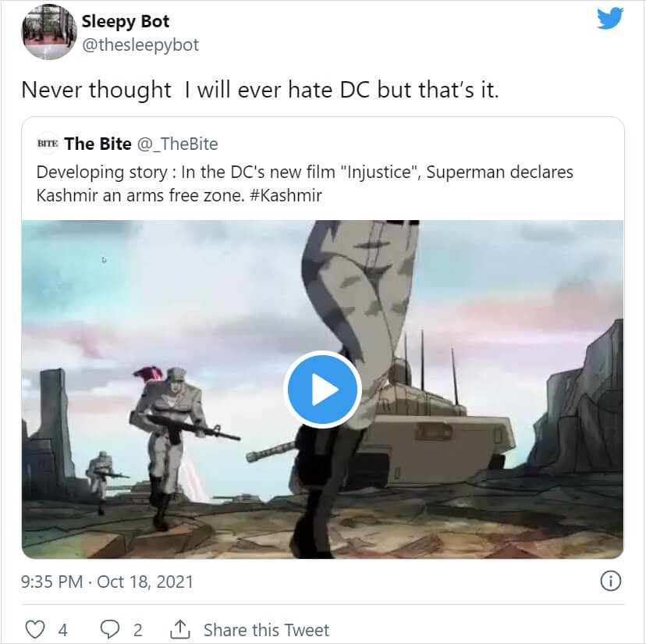Click the Share this Tweet label
The image size is (646, 644).
pyautogui.click(x=266, y=630)
